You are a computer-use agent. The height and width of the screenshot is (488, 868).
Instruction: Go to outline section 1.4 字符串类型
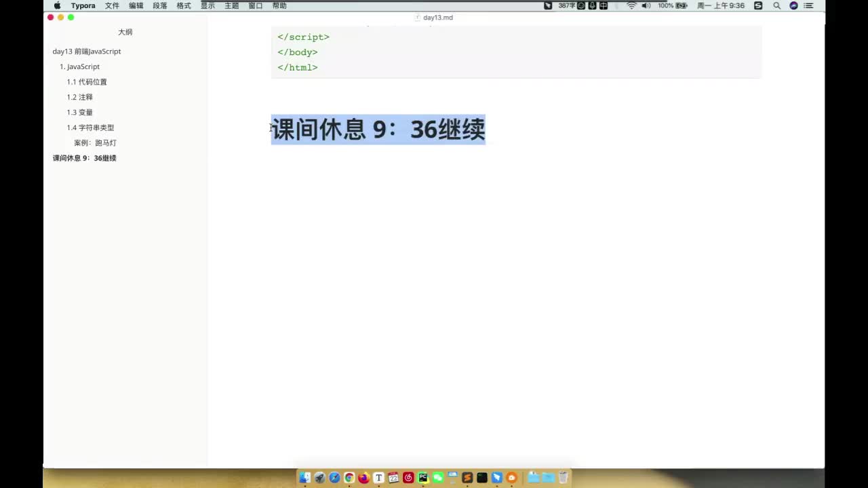coord(91,127)
